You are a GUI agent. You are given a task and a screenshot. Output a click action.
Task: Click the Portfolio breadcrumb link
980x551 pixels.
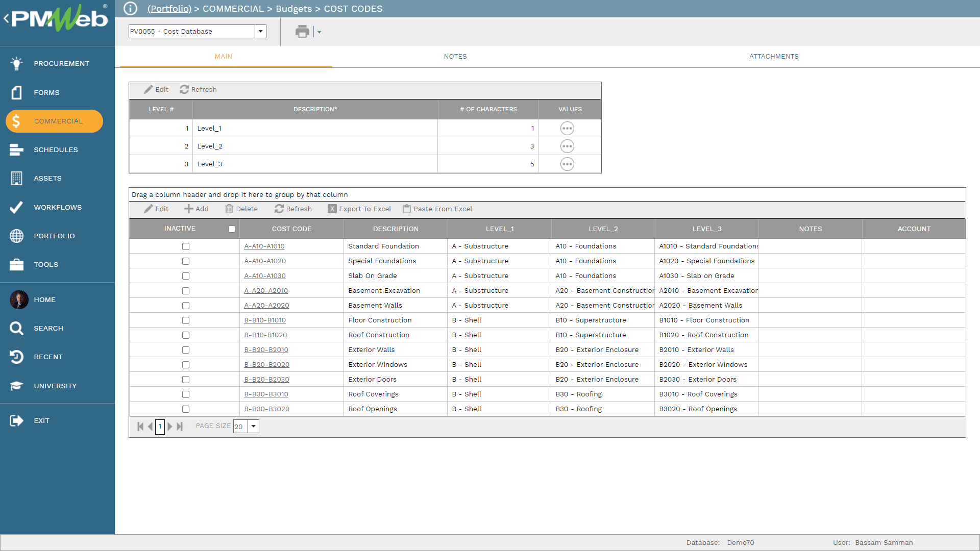pyautogui.click(x=169, y=9)
